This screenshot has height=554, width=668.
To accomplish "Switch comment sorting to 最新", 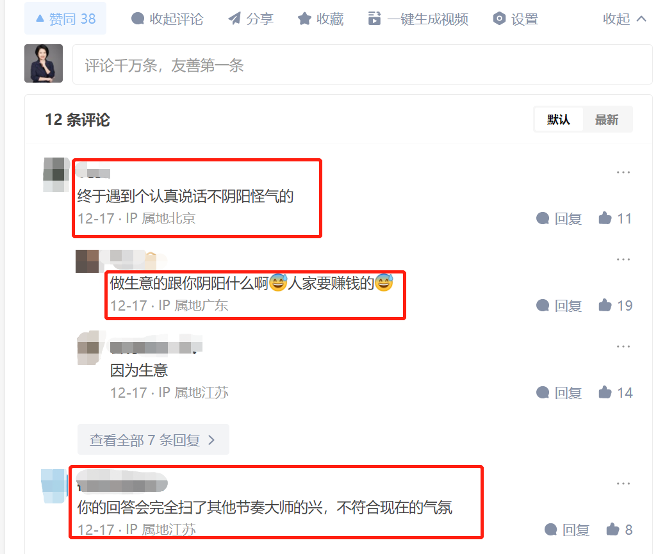I will tap(607, 120).
